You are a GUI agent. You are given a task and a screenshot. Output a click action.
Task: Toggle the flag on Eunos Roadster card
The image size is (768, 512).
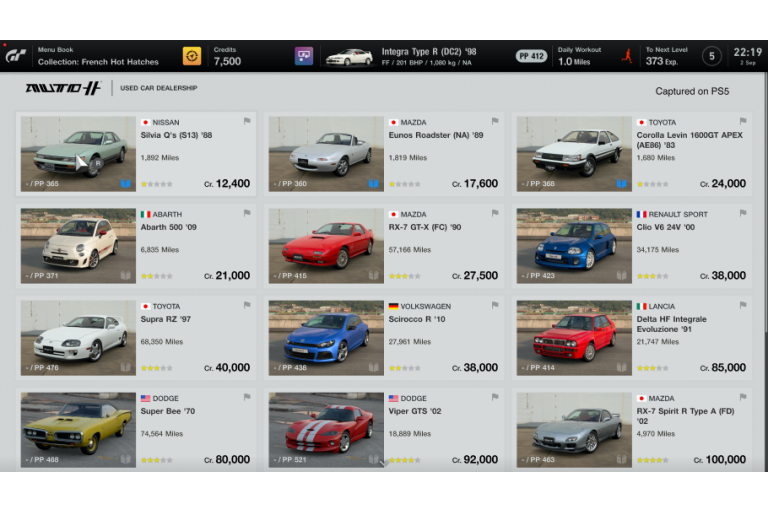495,121
